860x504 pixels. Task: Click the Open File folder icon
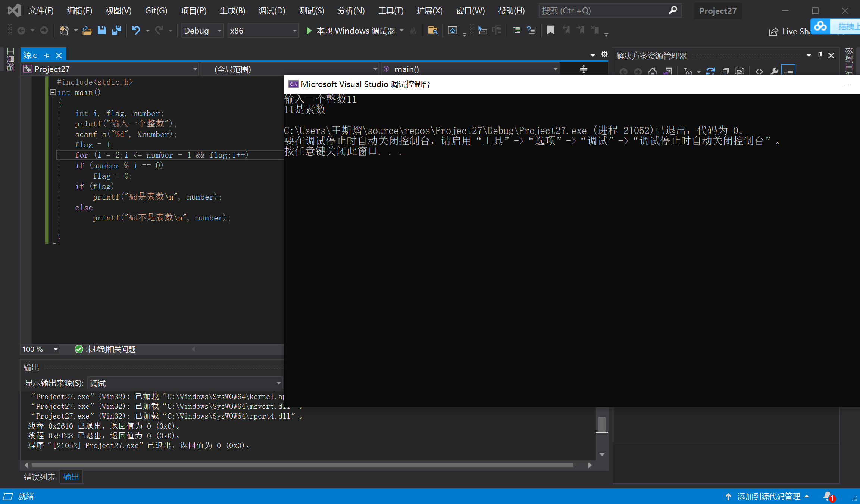87,30
